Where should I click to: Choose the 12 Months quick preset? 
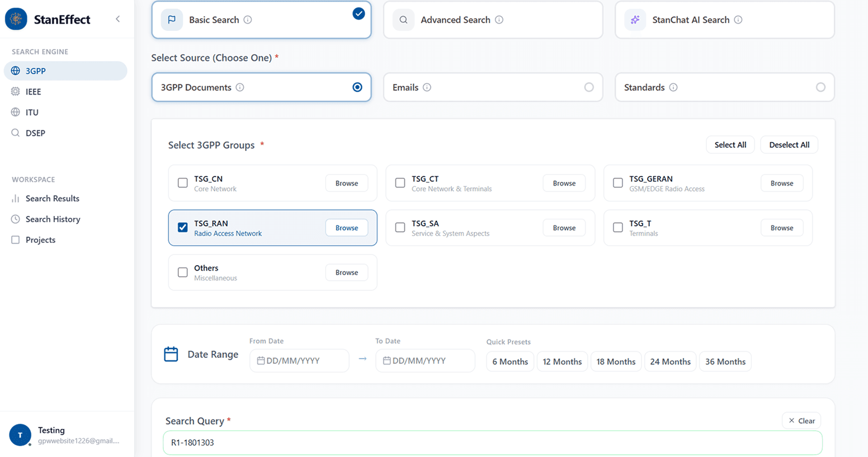(562, 362)
